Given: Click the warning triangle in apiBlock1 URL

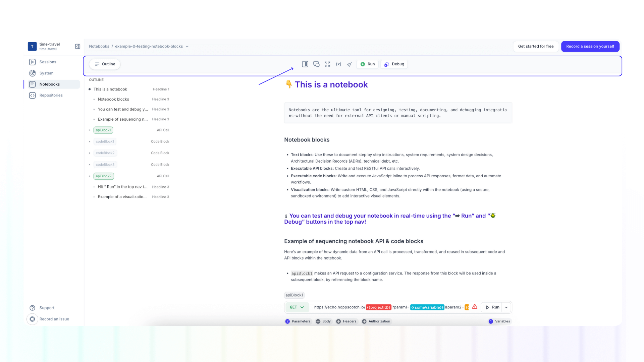Looking at the screenshot, I should point(475,307).
